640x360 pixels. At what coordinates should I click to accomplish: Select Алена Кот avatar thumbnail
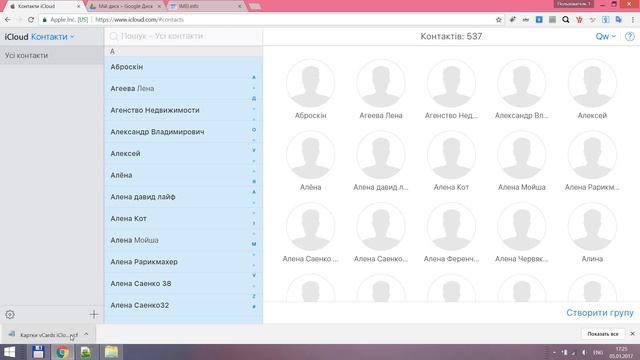pos(451,155)
